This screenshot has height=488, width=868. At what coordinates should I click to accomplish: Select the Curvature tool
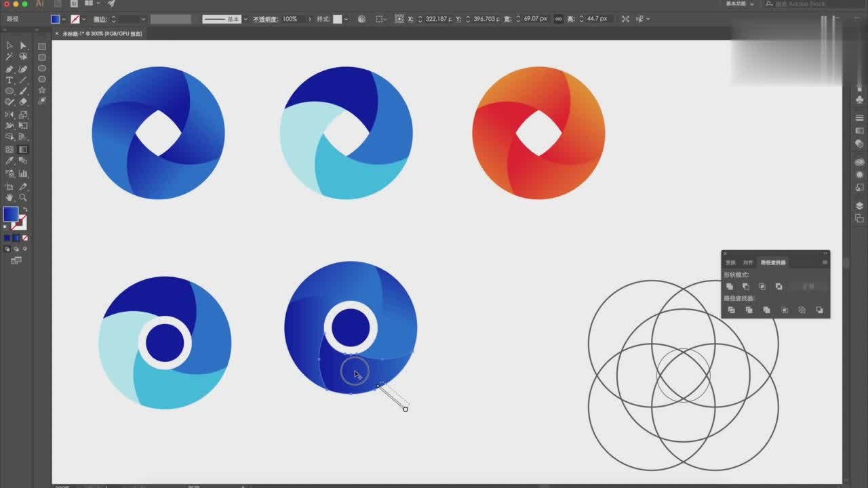coord(22,69)
